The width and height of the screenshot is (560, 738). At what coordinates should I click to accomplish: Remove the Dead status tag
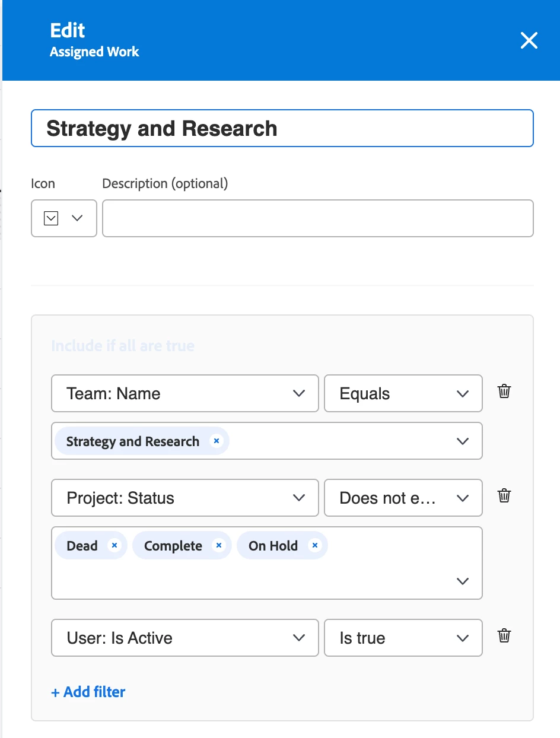pos(114,545)
